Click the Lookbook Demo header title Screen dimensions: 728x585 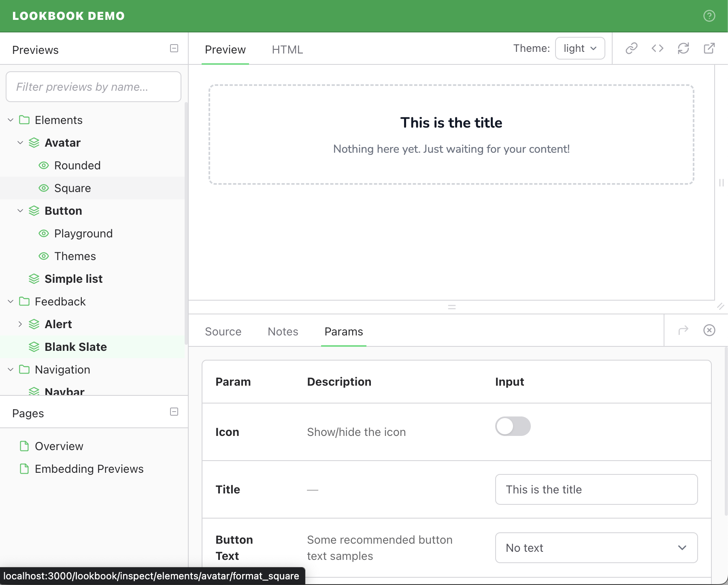(68, 16)
